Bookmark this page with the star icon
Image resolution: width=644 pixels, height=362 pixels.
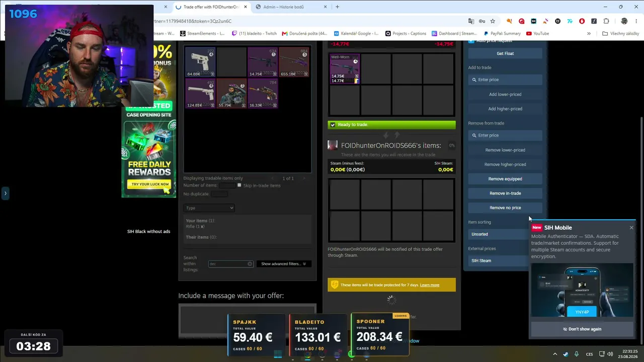[x=493, y=21]
